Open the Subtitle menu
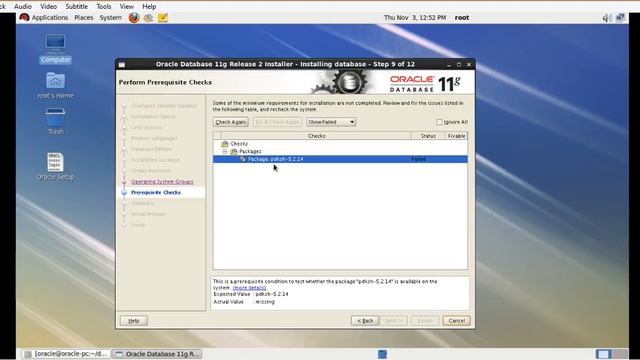This screenshot has height=360, width=640. [x=77, y=7]
